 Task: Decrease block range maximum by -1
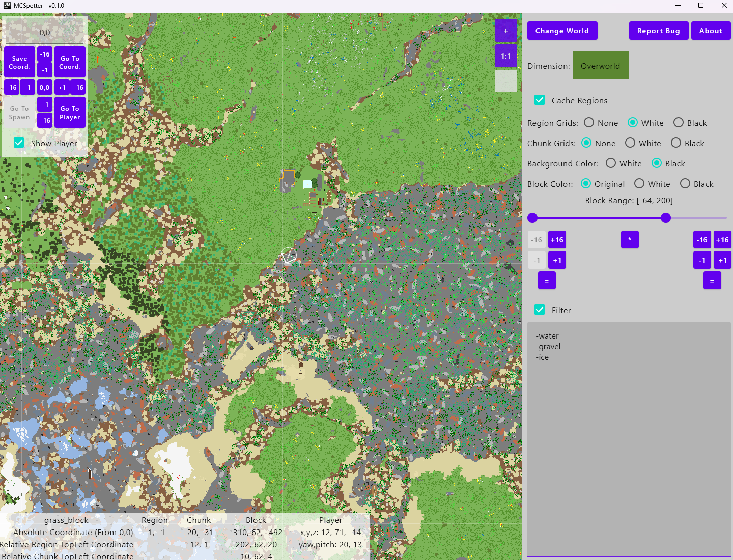(x=702, y=260)
